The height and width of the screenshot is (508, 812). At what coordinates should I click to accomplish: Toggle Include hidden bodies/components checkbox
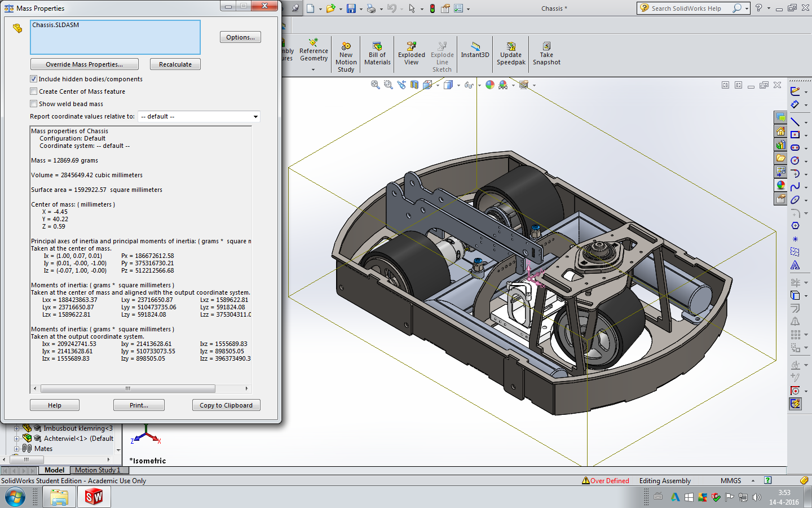(33, 79)
